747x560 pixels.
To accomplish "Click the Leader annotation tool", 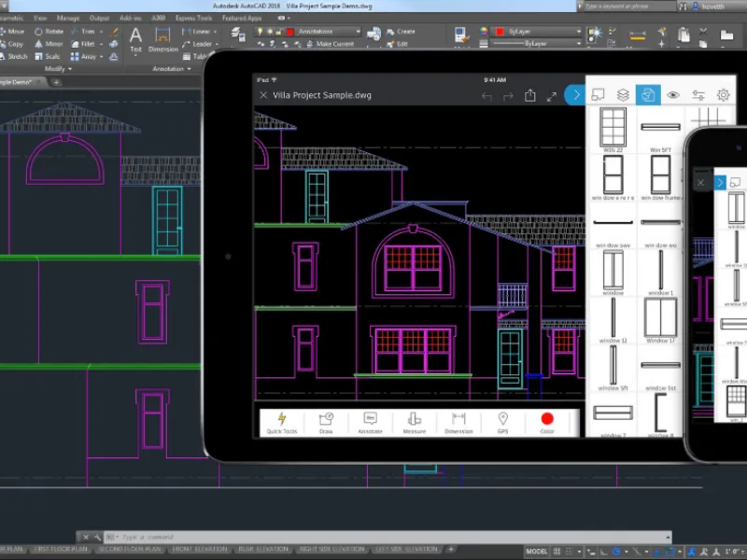I will coord(197,44).
